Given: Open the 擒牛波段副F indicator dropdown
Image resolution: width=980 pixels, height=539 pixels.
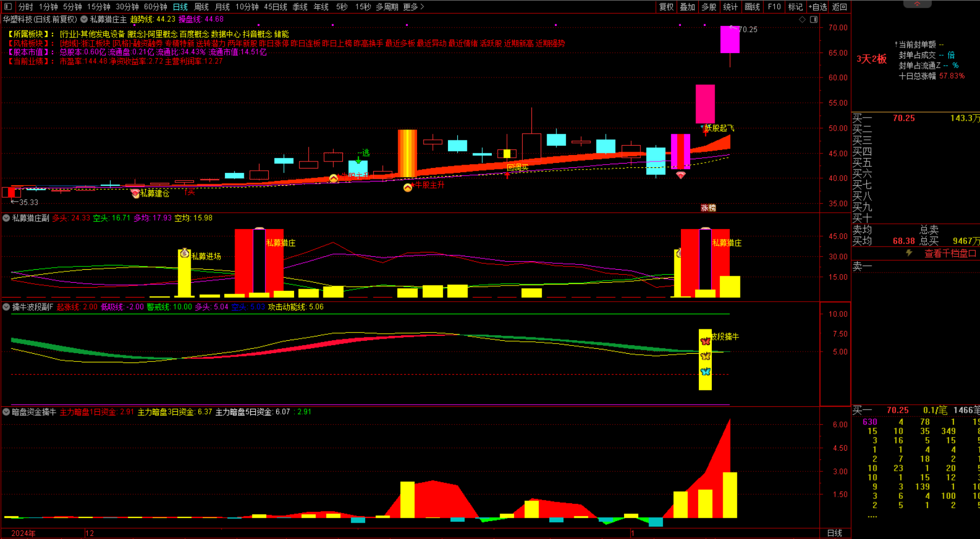Looking at the screenshot, I should 6,307.
